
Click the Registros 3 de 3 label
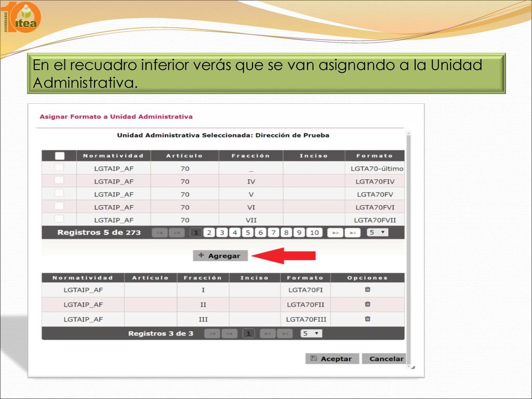[161, 334]
